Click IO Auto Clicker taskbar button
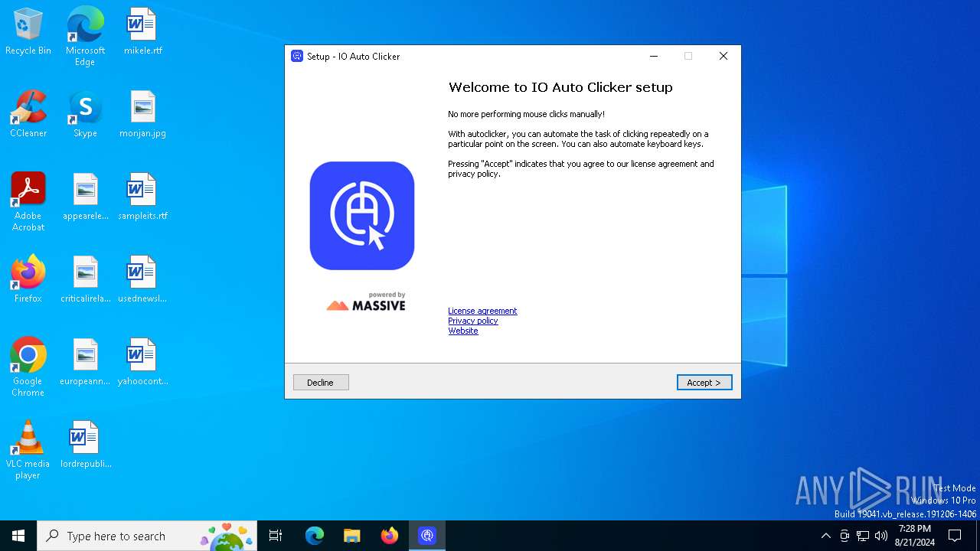 (427, 536)
